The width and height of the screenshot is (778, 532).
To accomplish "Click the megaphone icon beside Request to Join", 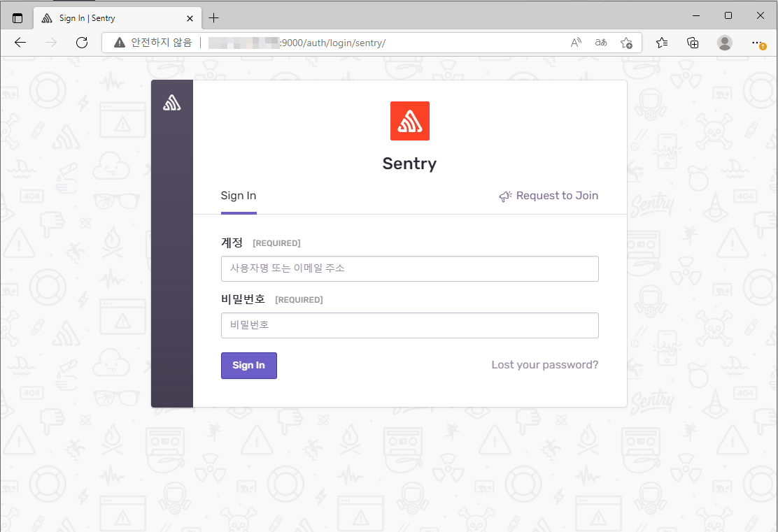I will pyautogui.click(x=505, y=196).
